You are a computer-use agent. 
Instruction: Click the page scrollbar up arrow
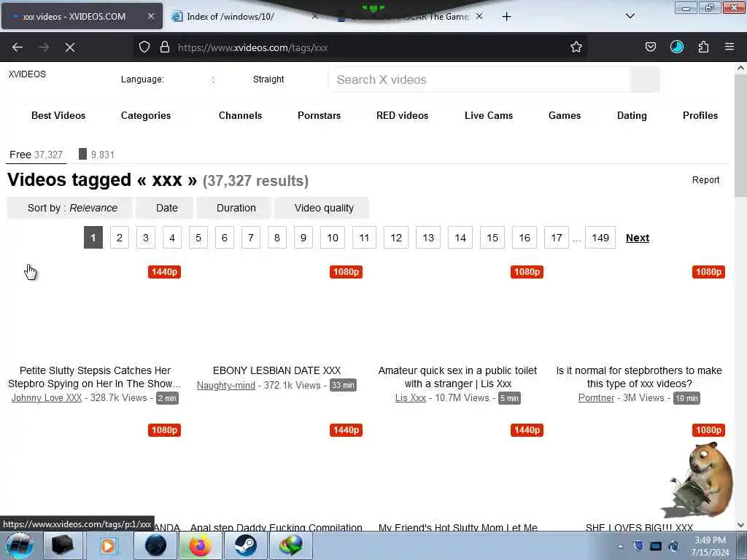click(741, 68)
